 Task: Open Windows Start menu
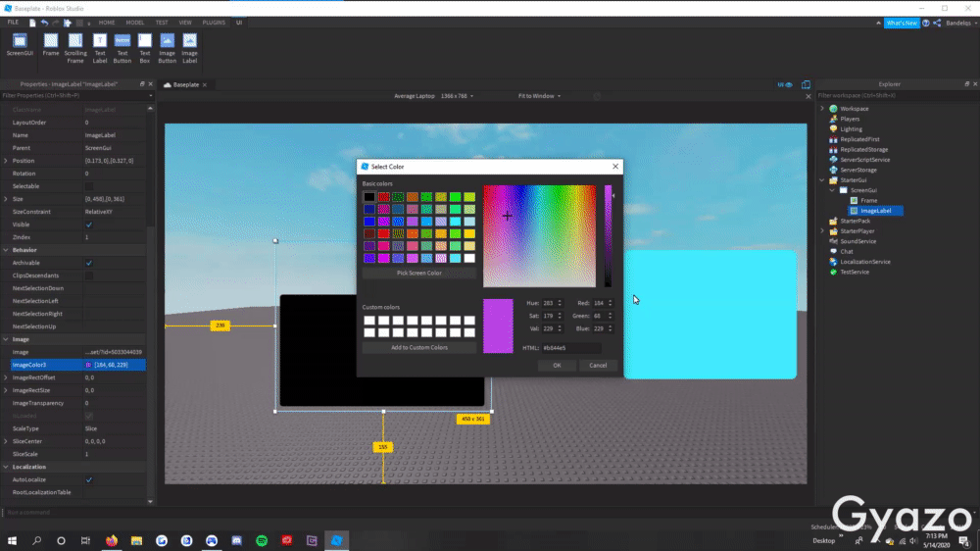tap(12, 540)
